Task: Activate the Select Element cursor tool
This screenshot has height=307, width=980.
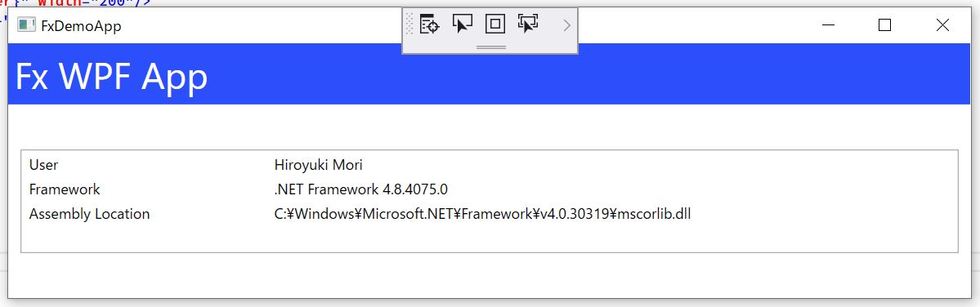Action: coord(463,24)
